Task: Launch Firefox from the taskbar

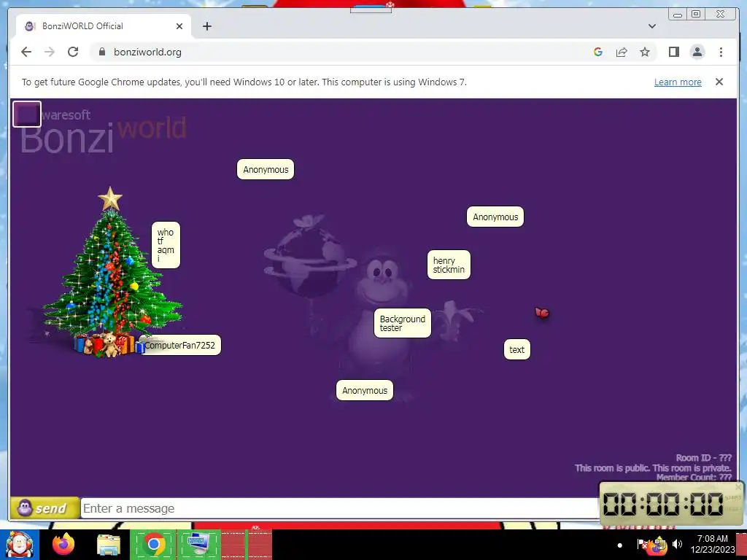Action: [63, 544]
